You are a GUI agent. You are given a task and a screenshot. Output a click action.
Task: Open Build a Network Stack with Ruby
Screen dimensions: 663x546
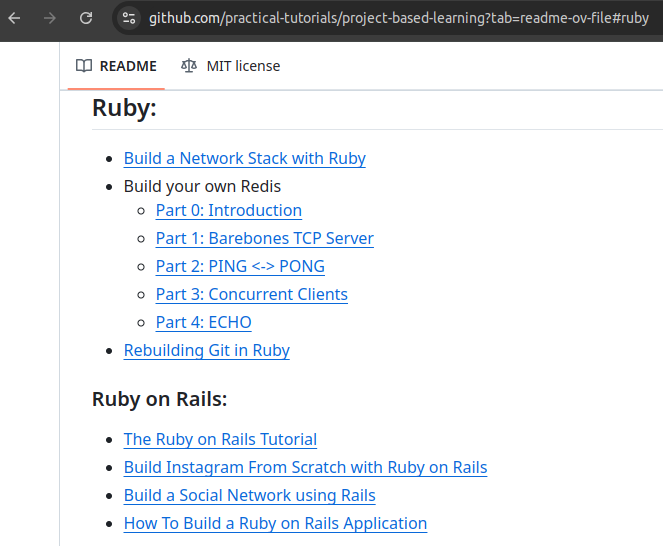point(244,159)
